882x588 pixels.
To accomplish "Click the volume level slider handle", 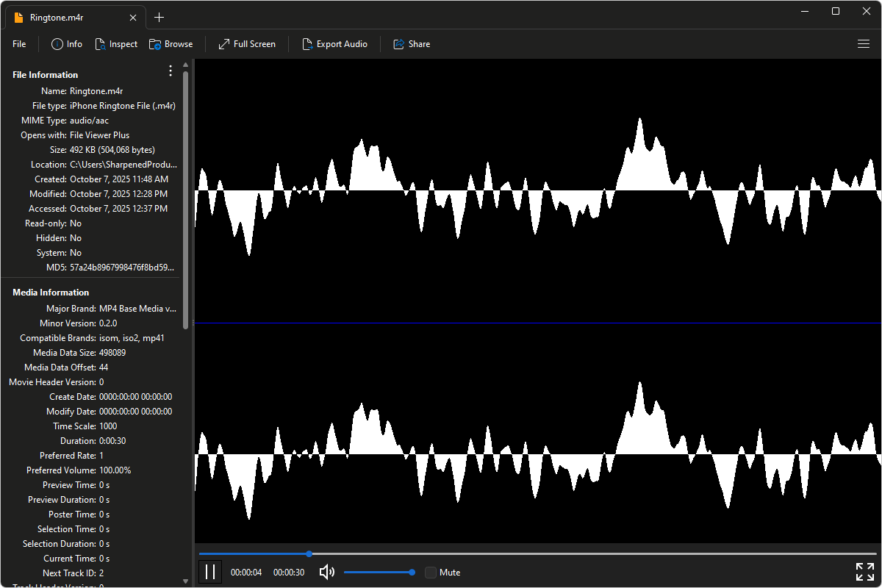I will tap(412, 572).
